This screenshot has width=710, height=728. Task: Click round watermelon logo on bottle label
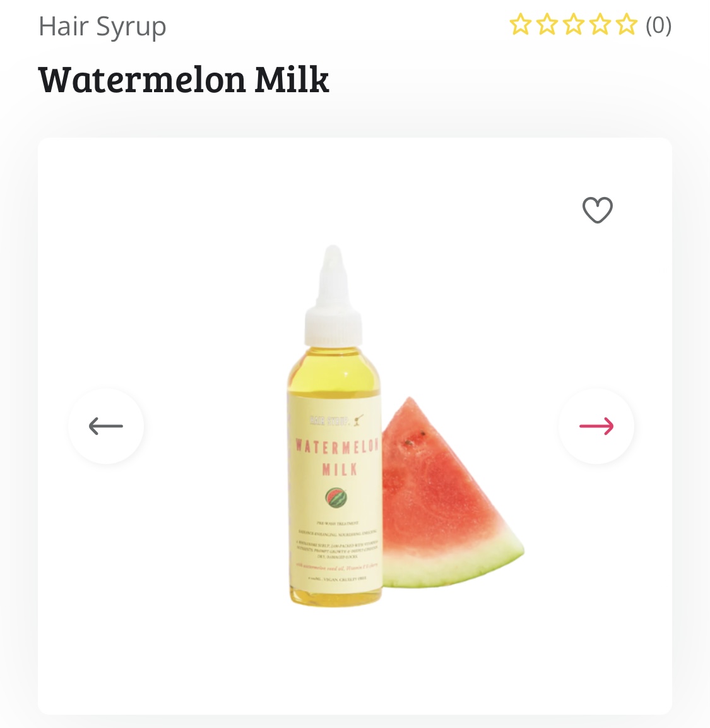336,498
